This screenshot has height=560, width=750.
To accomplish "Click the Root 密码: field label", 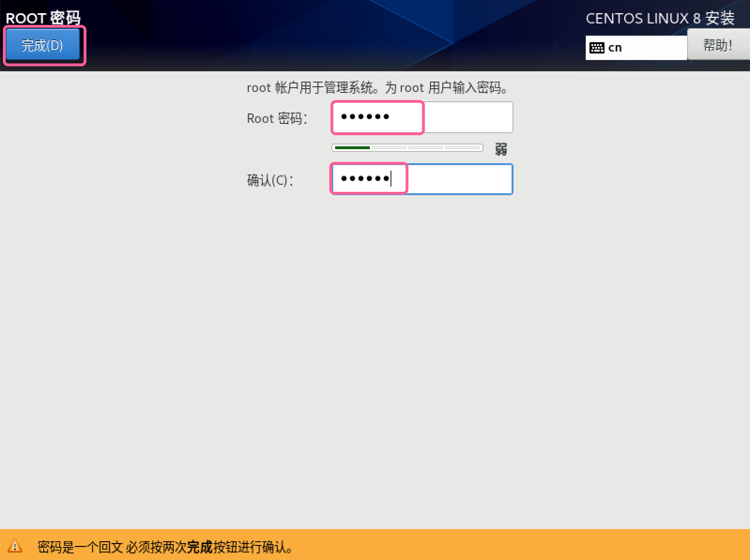I will [x=277, y=118].
